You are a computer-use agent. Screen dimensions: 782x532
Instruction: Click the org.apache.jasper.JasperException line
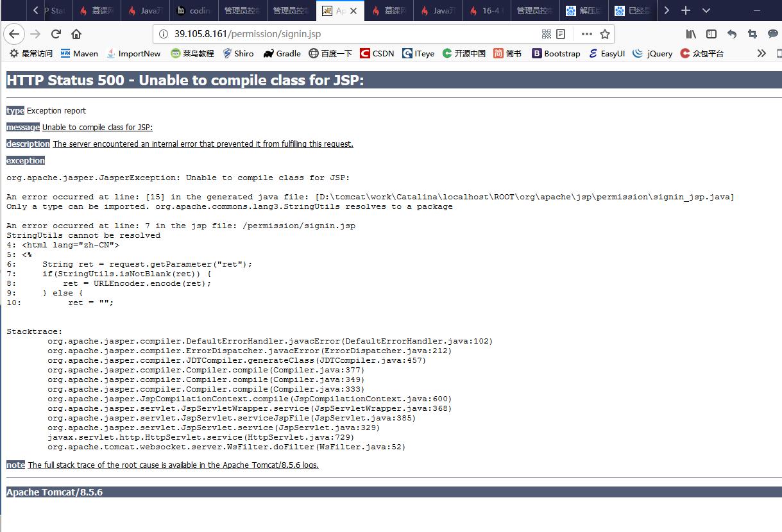(178, 178)
